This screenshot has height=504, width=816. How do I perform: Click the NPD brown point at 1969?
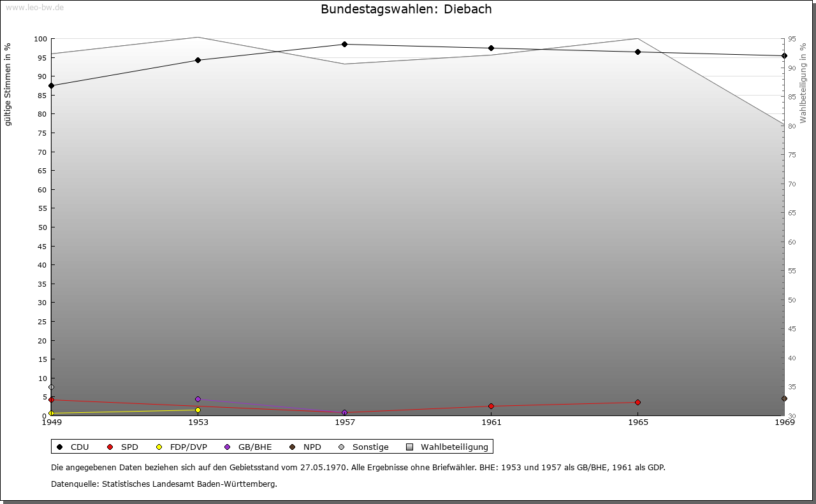point(784,398)
